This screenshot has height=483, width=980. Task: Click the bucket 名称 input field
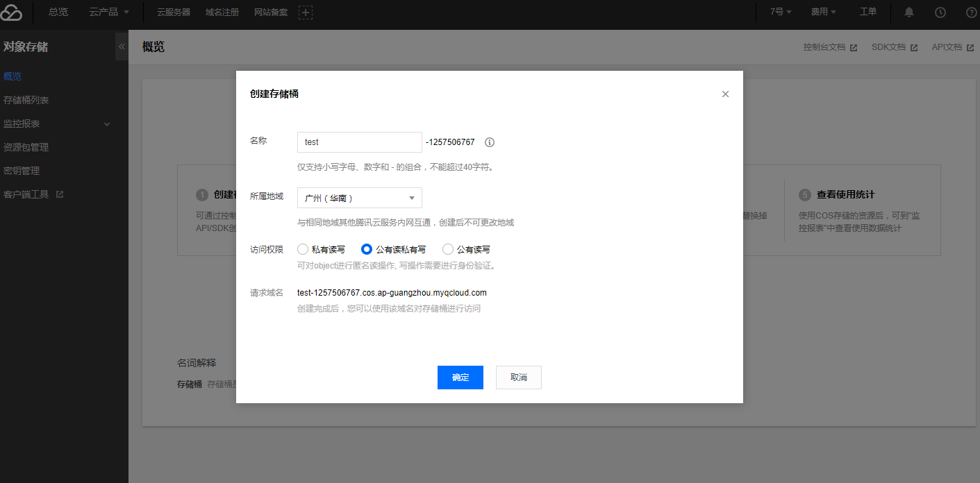click(x=359, y=142)
